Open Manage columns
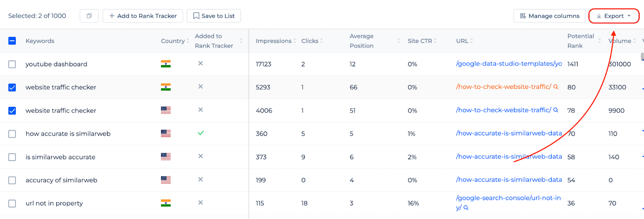This screenshot has height=219, width=644. [x=549, y=16]
